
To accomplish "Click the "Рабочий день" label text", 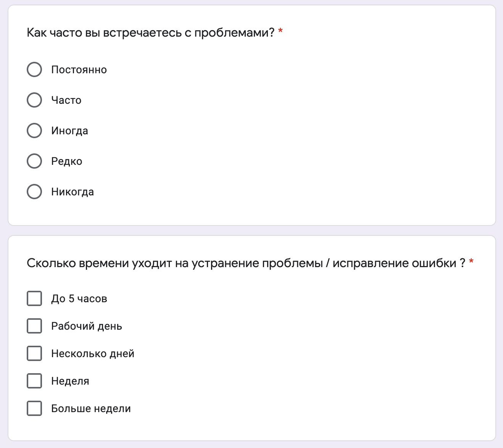I will [x=87, y=326].
